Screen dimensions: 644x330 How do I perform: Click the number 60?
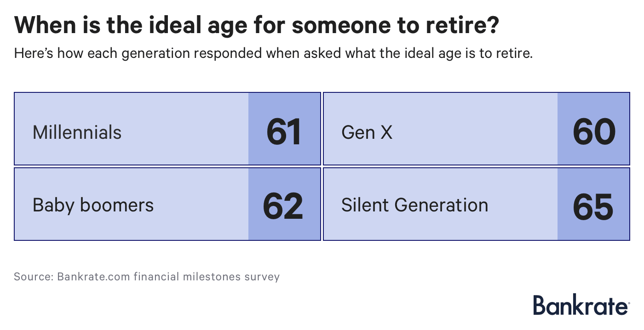pos(593,133)
